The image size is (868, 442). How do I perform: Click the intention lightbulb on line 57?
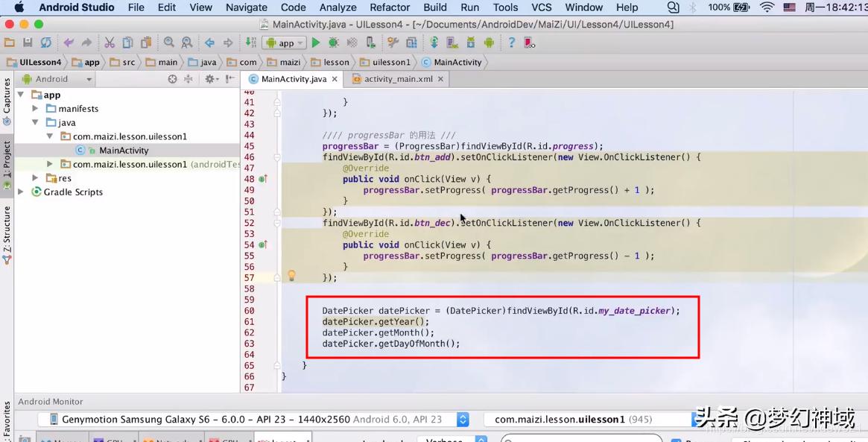(291, 277)
